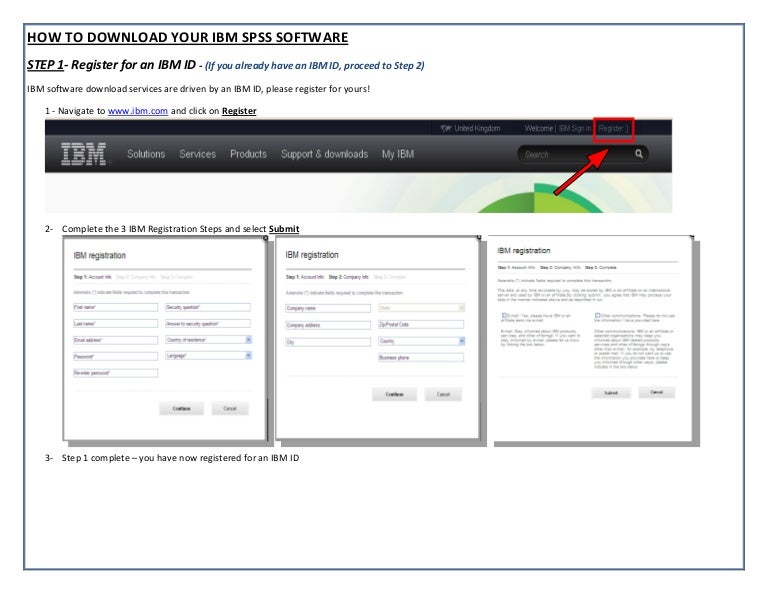Click the Register link in header
Viewport: 768px width, 594px height.
(614, 129)
